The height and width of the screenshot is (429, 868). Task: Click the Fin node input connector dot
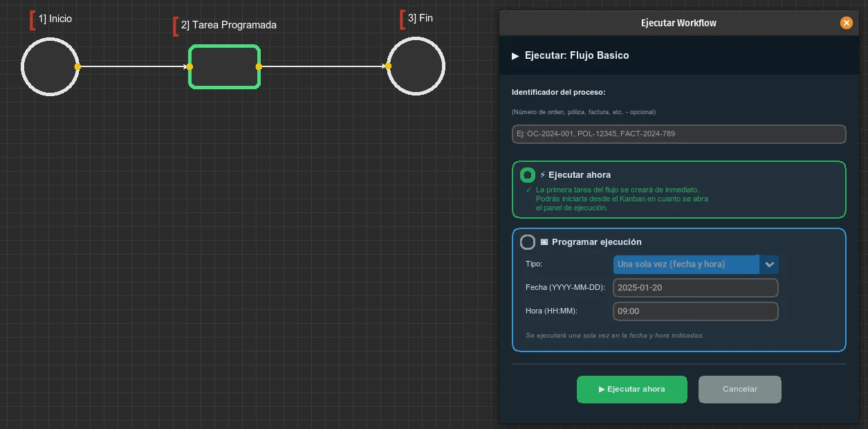pos(388,66)
